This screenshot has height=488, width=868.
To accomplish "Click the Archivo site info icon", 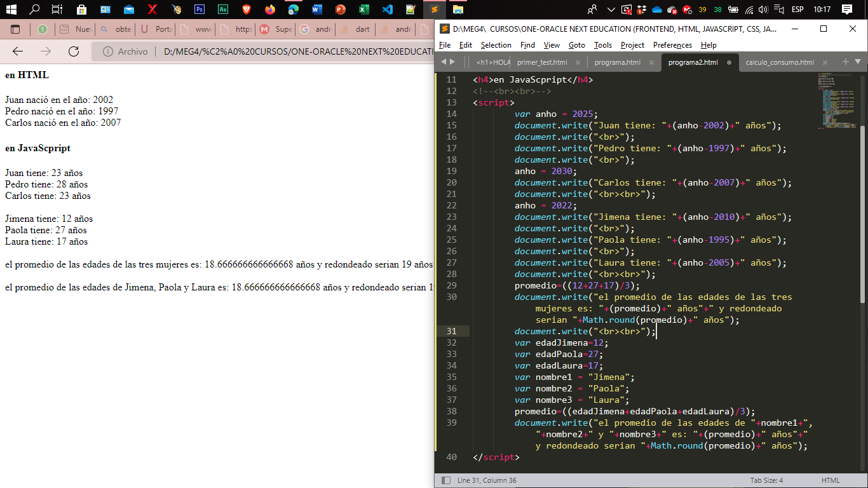I will coord(108,51).
